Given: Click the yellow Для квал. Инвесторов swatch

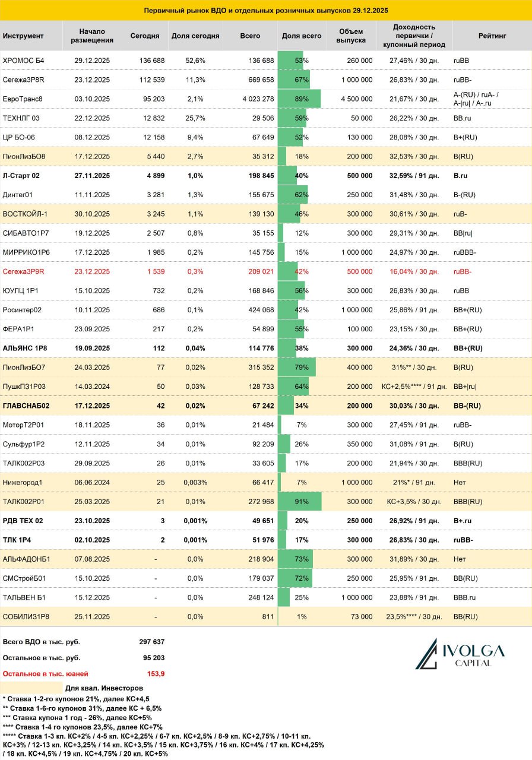Looking at the screenshot, I should tap(32, 688).
